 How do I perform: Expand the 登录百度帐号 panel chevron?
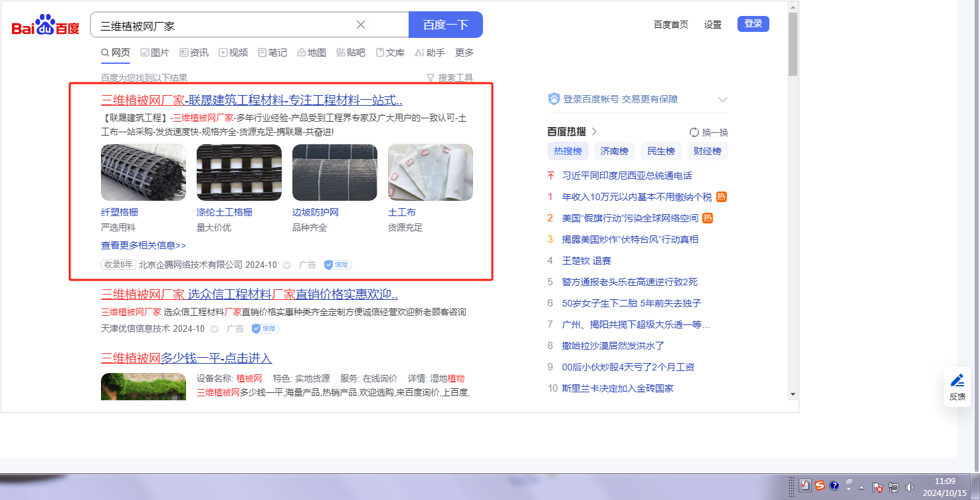point(723,100)
